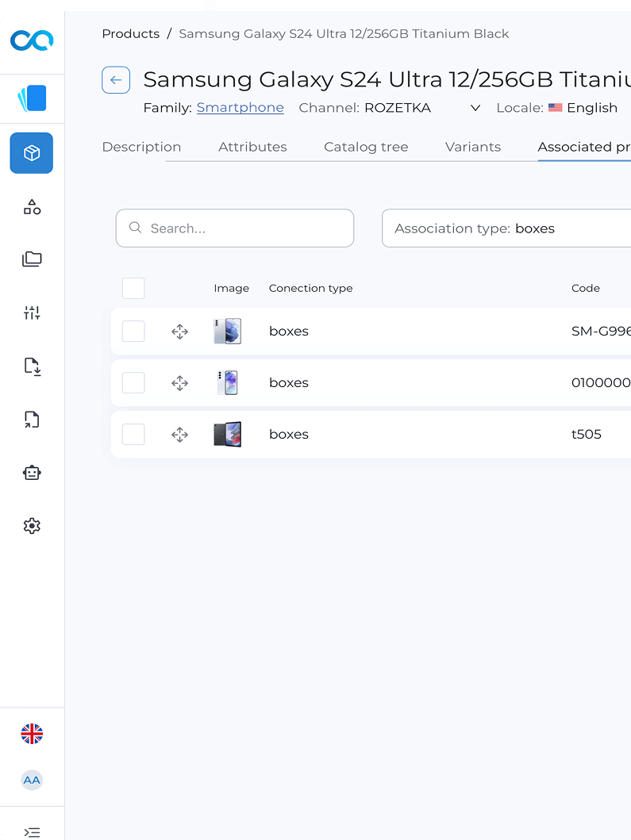Tick the select-all checkbox in the table header

coord(133,288)
